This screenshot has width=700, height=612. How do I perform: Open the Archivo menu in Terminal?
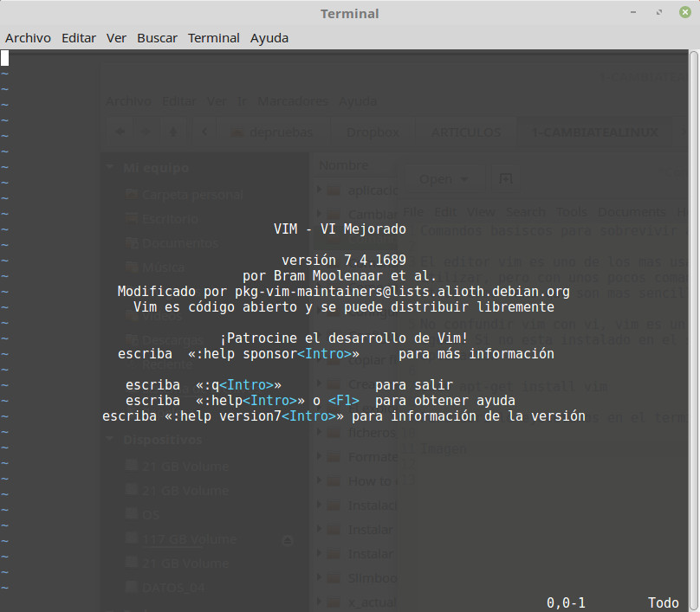(28, 38)
